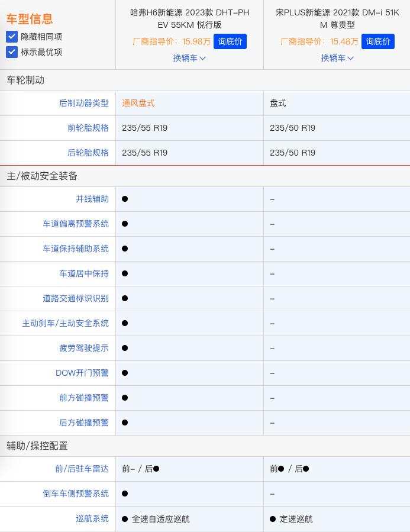Open the DOW开门预警 link
Screen dimensions: 410x532
pyautogui.click(x=82, y=373)
